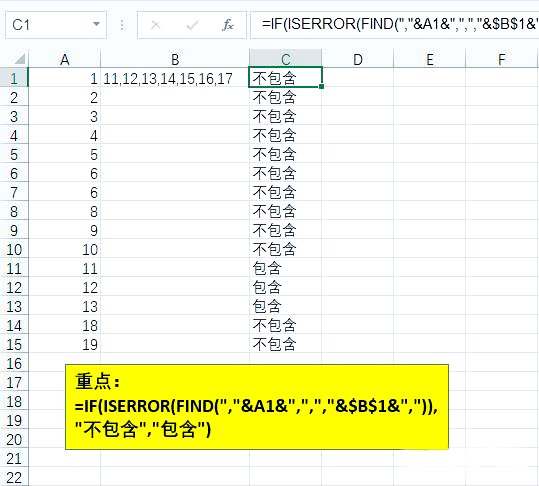This screenshot has width=539, height=486.
Task: Select column B header
Action: pyautogui.click(x=175, y=59)
